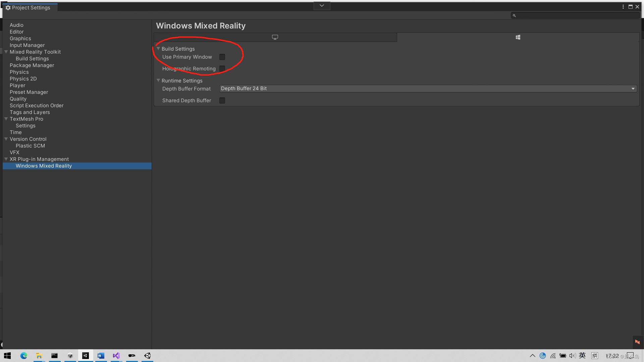
Task: Switch the 英 input language indicator
Action: [582, 355]
